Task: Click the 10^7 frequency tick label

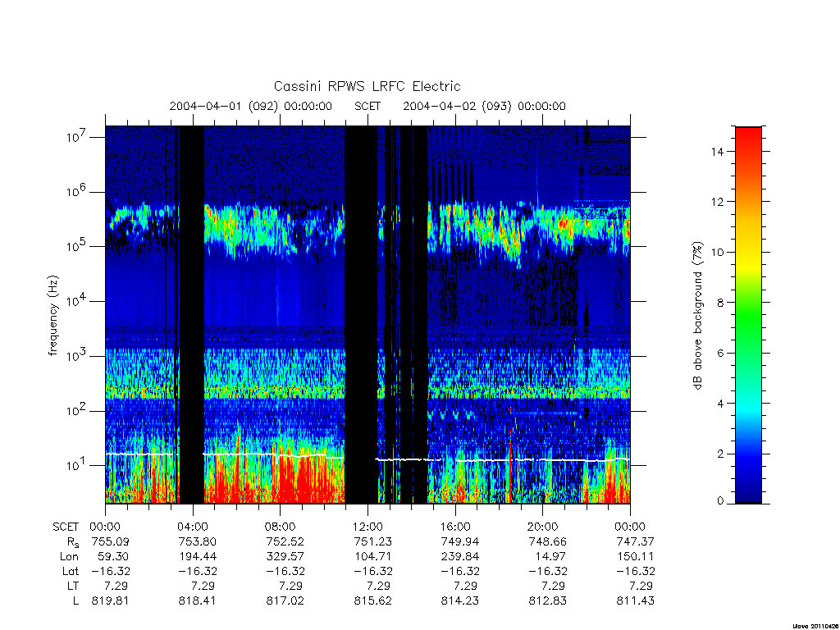Action: pos(76,136)
